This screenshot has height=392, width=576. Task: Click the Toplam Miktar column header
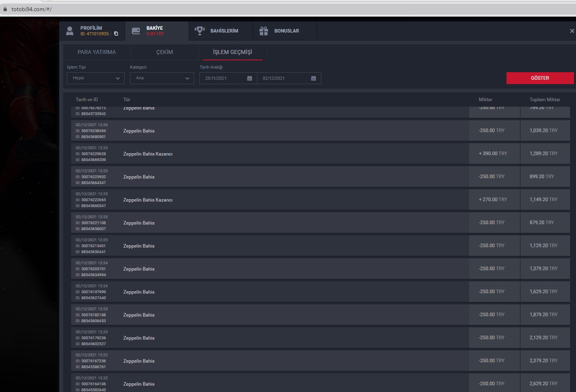pyautogui.click(x=545, y=100)
